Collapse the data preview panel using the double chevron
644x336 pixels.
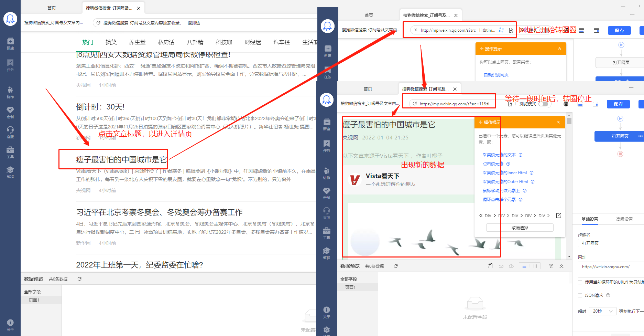tap(561, 266)
